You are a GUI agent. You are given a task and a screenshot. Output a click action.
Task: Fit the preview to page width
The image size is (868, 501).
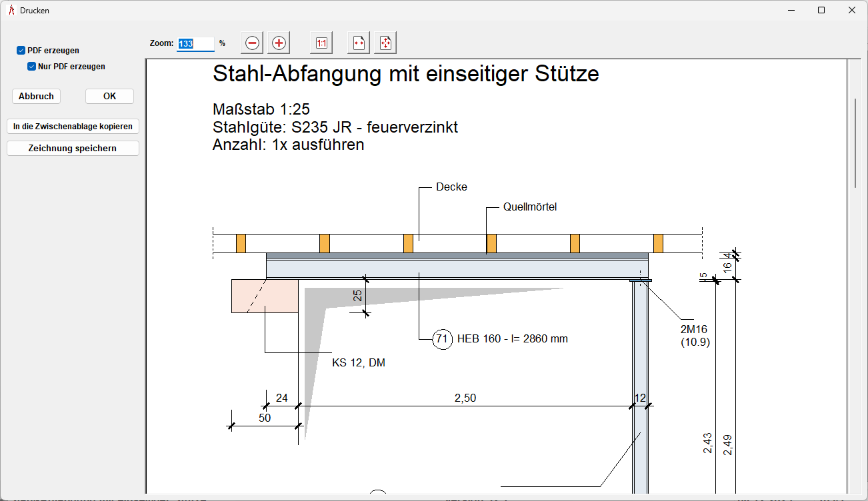(359, 43)
